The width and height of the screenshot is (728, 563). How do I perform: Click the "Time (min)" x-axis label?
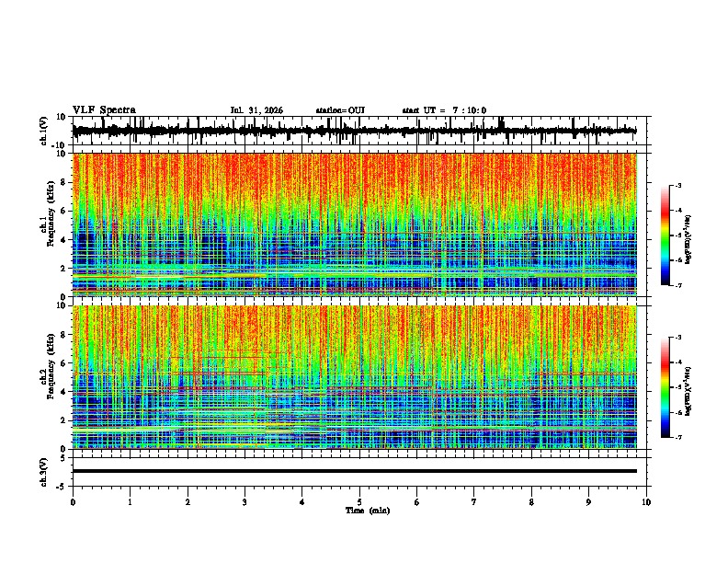click(368, 511)
